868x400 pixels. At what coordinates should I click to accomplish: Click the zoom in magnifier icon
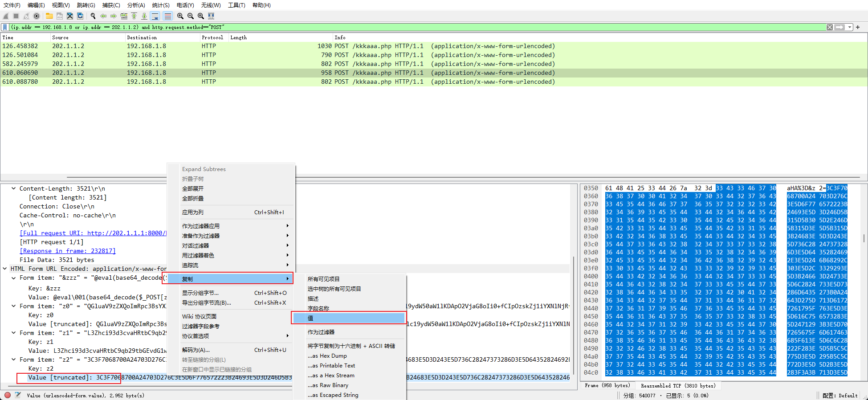point(180,16)
